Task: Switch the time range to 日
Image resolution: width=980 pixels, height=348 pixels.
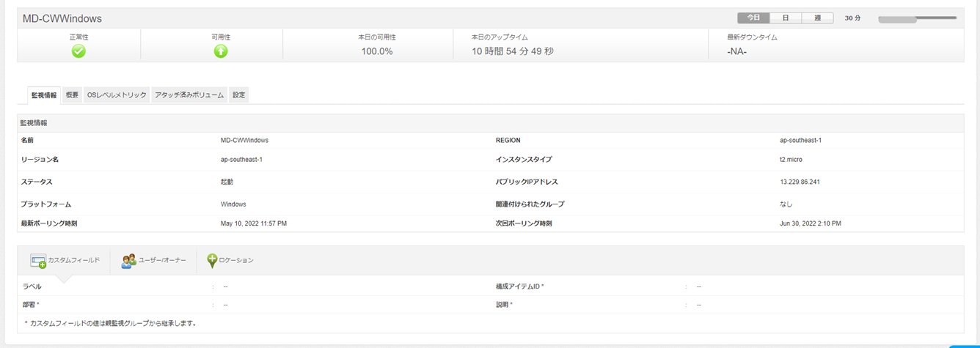Action: click(x=786, y=18)
